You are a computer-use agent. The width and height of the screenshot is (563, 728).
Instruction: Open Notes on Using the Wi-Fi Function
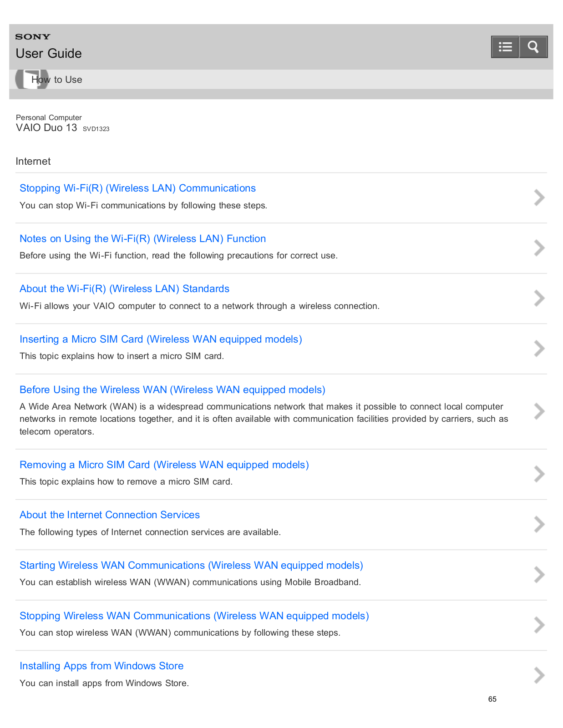click(x=142, y=239)
